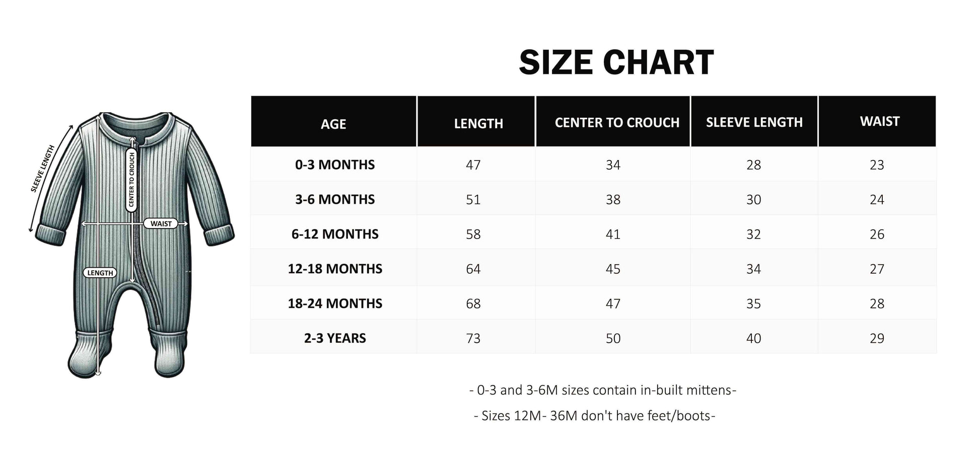The image size is (980, 470).
Task: Click the 0-3 MONTHS row label
Action: pyautogui.click(x=335, y=165)
